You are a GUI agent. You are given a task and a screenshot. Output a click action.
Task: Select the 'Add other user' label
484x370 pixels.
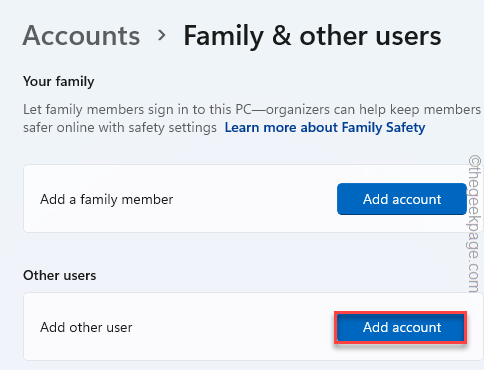[86, 327]
